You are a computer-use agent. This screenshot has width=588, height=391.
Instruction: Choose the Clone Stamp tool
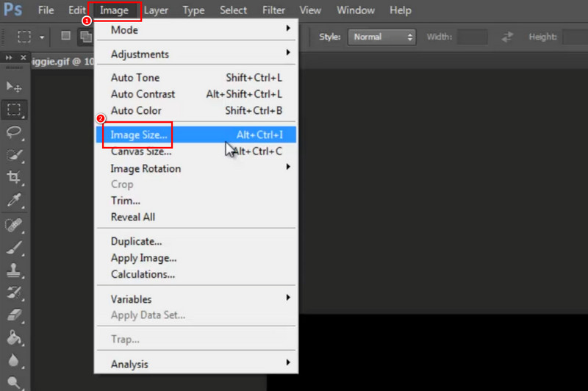[x=13, y=270]
